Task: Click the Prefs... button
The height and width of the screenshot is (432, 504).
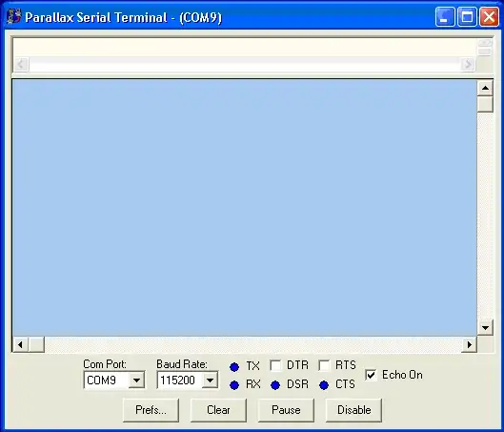Action: [x=151, y=410]
